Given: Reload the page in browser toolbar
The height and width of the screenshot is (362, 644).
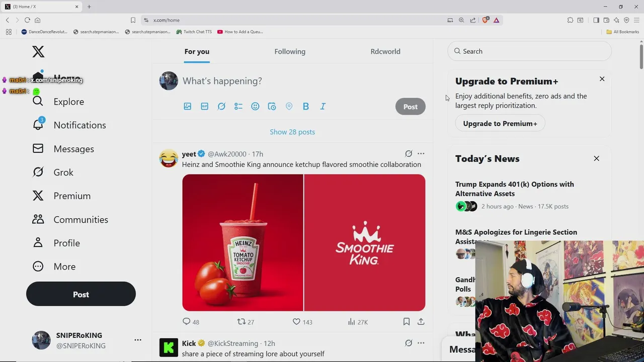Looking at the screenshot, I should pyautogui.click(x=27, y=20).
